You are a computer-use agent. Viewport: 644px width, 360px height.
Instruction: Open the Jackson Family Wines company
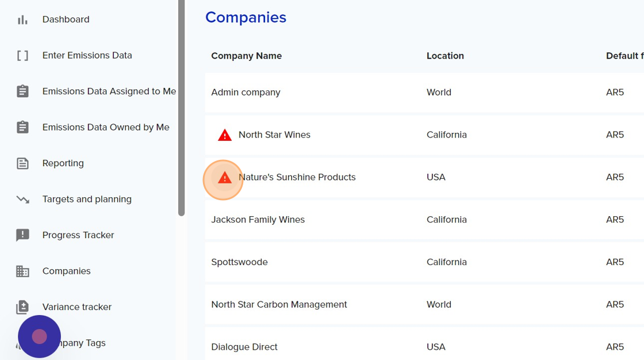pos(258,220)
